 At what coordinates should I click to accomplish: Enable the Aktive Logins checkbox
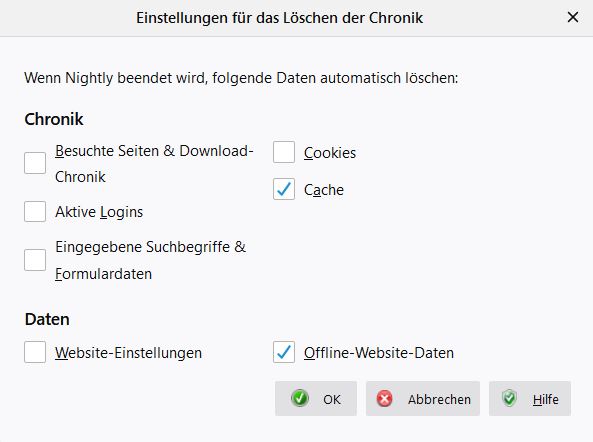point(35,211)
